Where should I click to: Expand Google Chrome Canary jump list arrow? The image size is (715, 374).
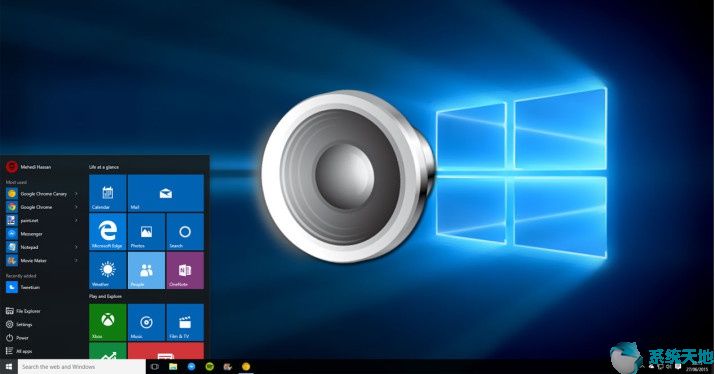coord(76,194)
